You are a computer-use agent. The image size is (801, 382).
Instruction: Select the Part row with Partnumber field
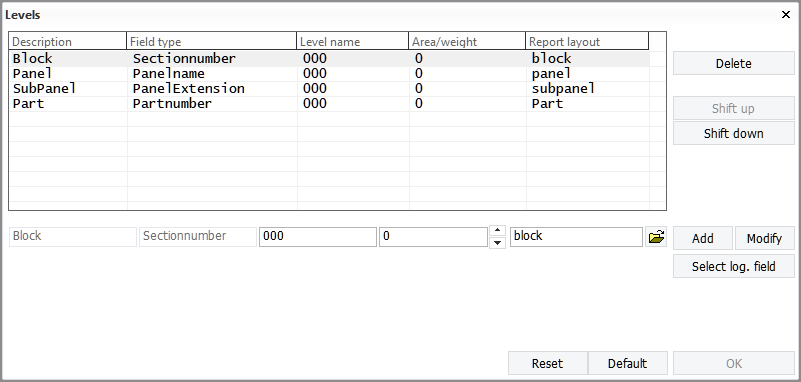coord(329,104)
